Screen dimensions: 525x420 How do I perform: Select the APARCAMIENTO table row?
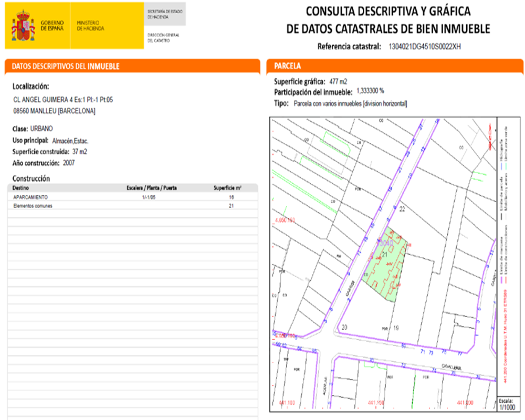[x=133, y=197]
